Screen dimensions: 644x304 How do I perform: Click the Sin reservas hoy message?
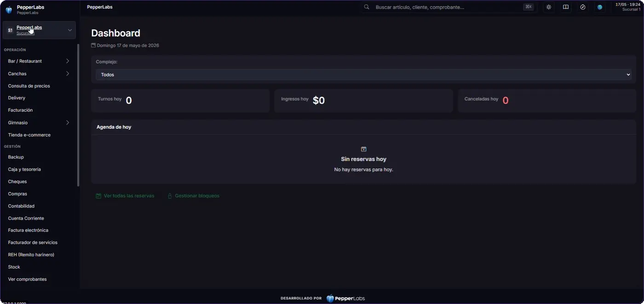[x=363, y=159]
